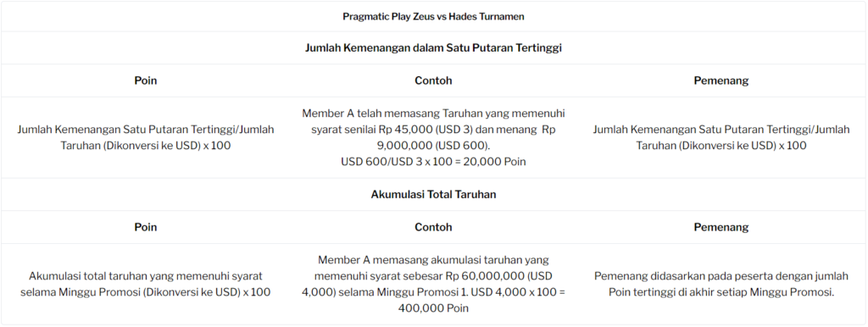Select the Pragmatic Play Zeus vs Hades Turnamen title

pyautogui.click(x=433, y=17)
